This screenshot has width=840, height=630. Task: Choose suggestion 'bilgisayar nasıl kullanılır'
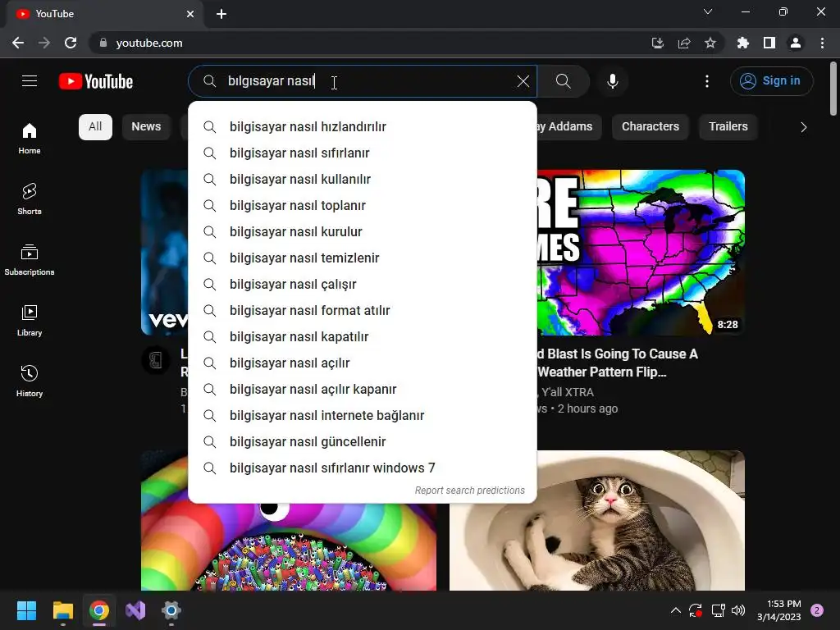(x=363, y=180)
